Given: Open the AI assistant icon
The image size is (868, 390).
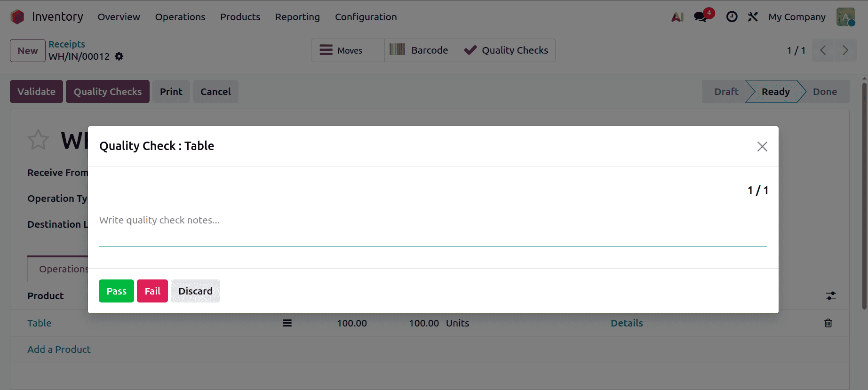Looking at the screenshot, I should 677,17.
